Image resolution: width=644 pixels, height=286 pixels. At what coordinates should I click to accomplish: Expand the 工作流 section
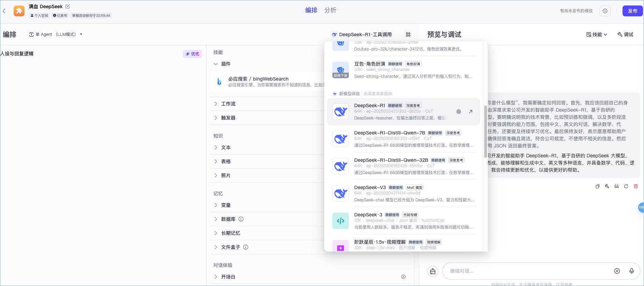pos(215,104)
